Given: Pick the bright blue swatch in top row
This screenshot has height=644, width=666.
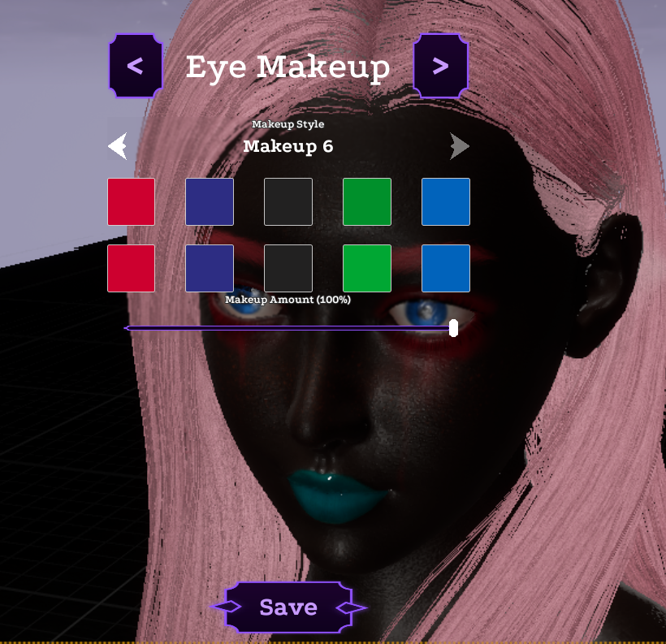Looking at the screenshot, I should (446, 201).
